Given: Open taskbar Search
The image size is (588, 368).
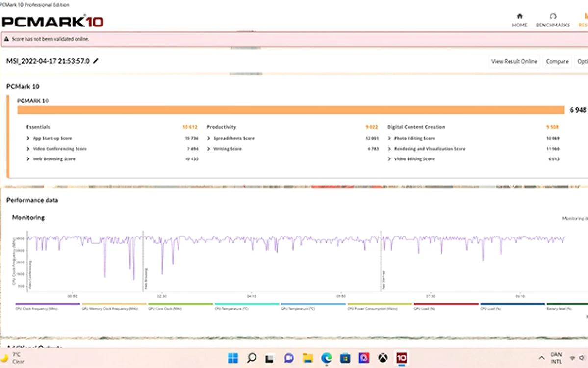Looking at the screenshot, I should coord(251,358).
